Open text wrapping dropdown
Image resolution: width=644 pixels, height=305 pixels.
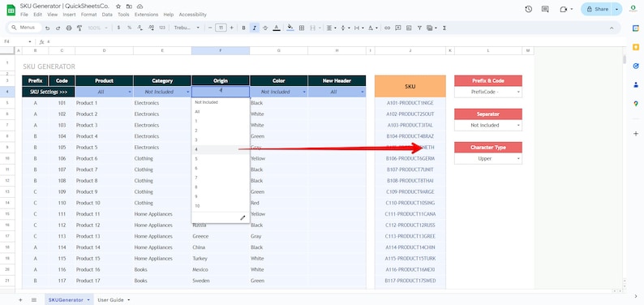pyautogui.click(x=358, y=28)
